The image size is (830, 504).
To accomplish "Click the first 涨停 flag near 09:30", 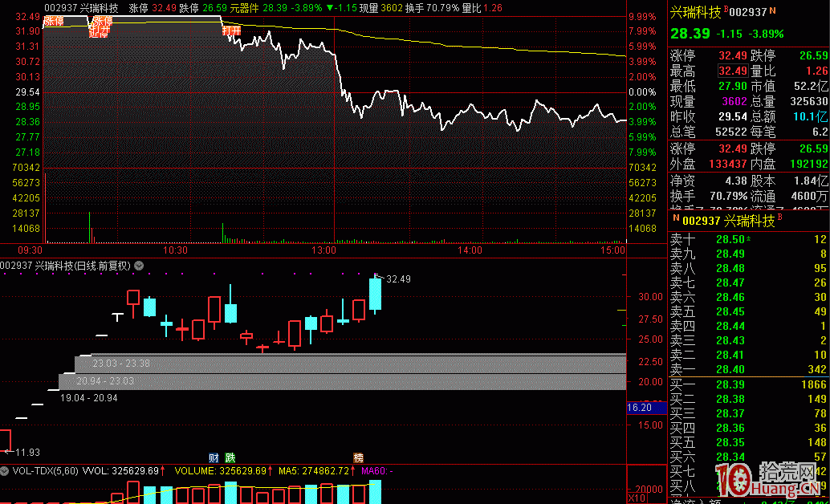I will pos(54,21).
